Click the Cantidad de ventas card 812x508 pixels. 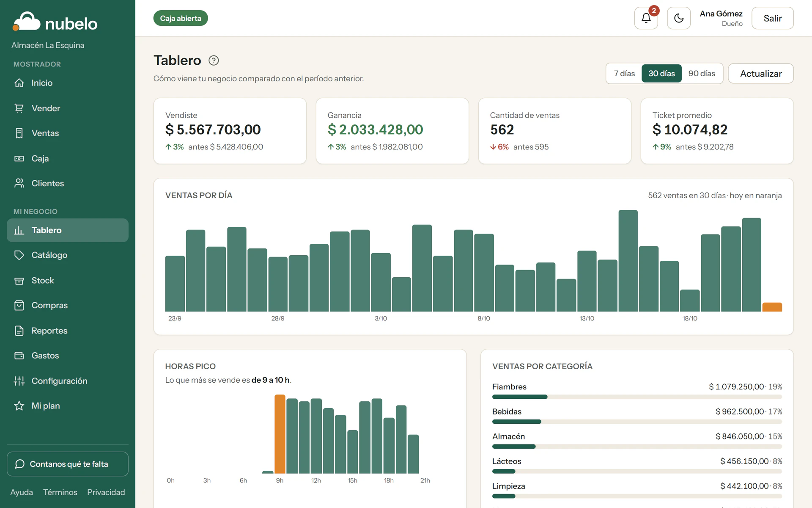(555, 131)
